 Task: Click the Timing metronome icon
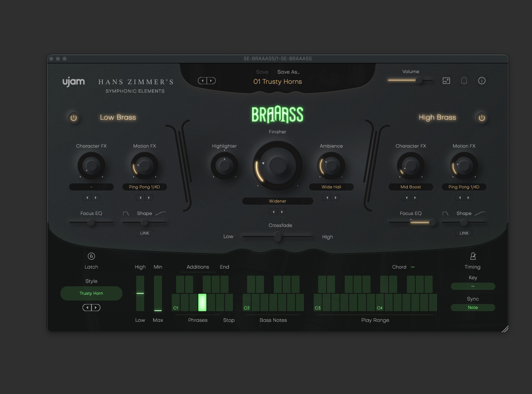pyautogui.click(x=473, y=256)
